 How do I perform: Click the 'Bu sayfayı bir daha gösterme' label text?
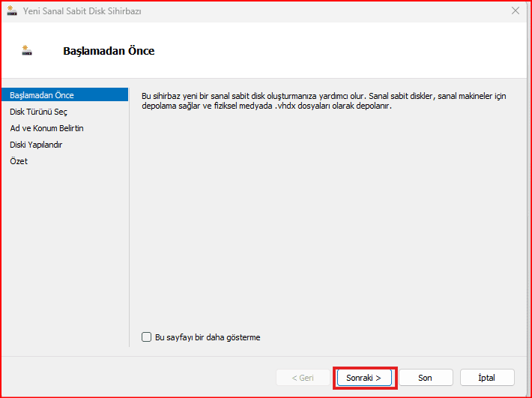[x=208, y=337]
